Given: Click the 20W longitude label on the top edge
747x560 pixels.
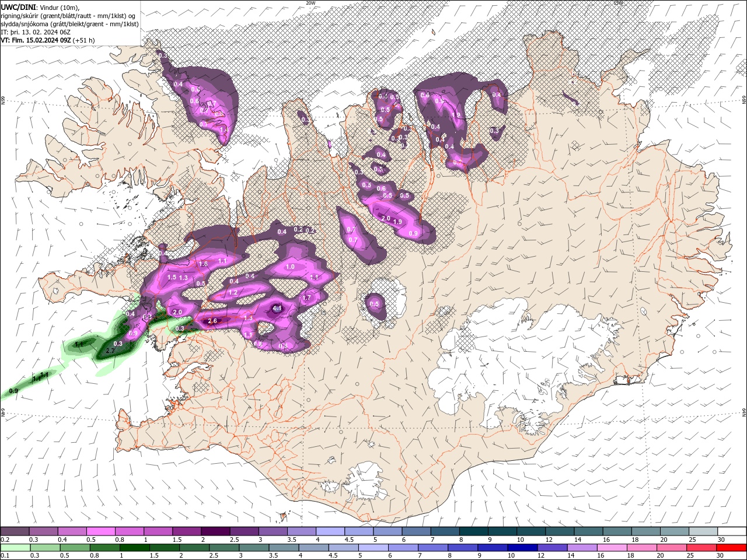Looking at the screenshot, I should [310, 3].
